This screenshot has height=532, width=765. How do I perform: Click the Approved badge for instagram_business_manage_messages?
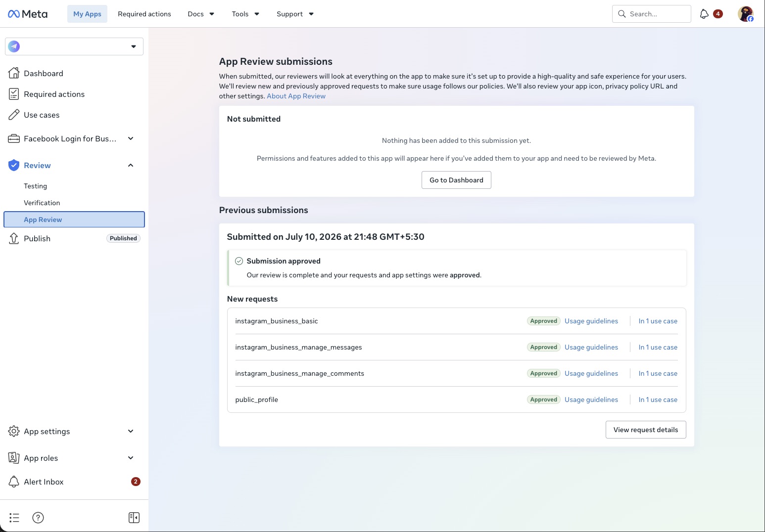pyautogui.click(x=544, y=347)
